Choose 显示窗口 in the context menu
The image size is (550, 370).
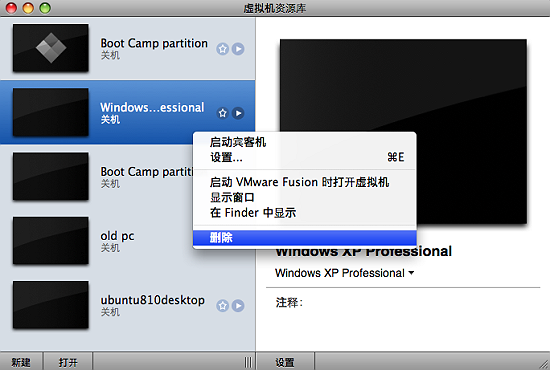tap(304, 197)
